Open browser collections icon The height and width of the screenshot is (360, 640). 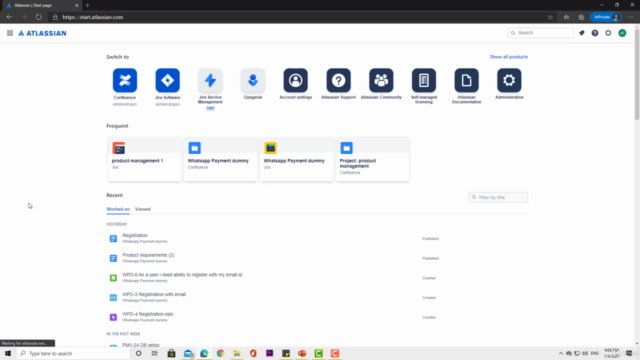(581, 17)
